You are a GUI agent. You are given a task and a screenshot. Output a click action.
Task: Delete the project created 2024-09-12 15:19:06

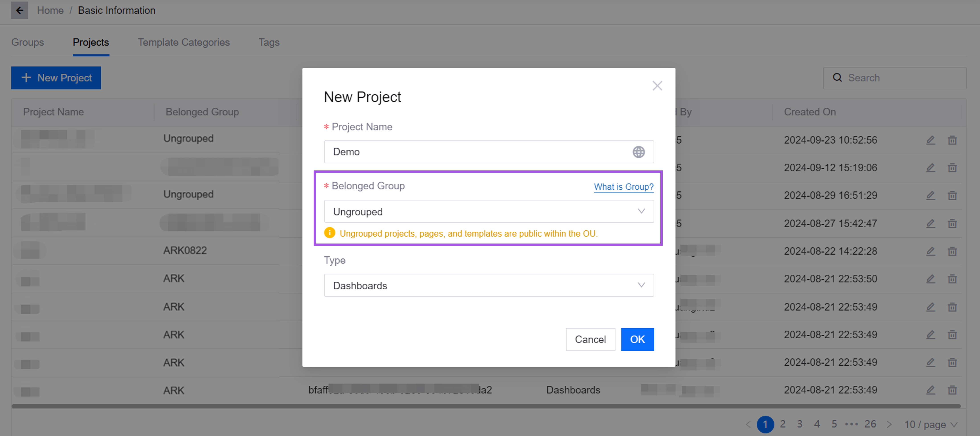tap(952, 168)
